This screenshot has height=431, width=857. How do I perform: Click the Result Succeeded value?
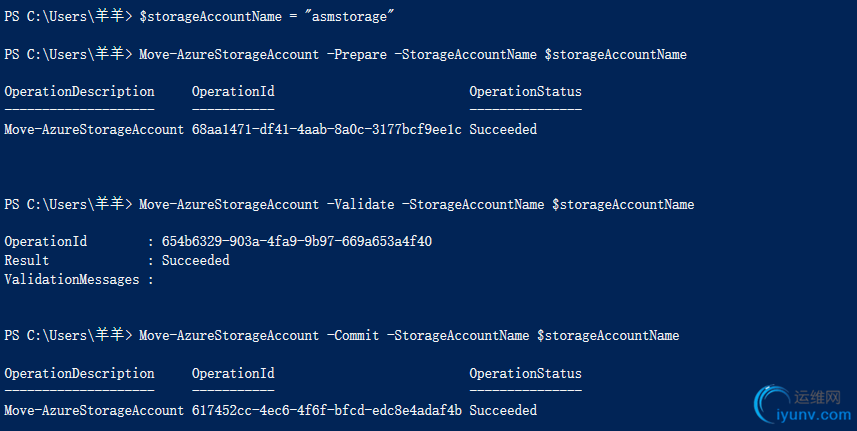point(196,261)
